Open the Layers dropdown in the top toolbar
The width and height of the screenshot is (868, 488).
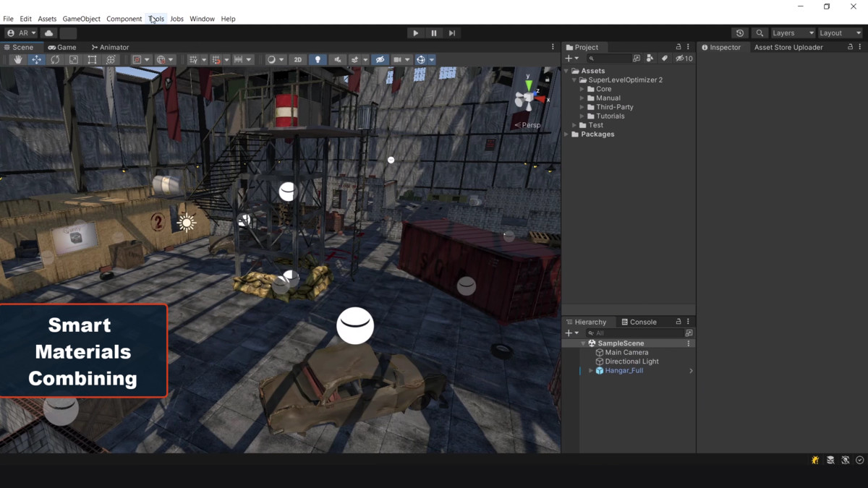[792, 33]
